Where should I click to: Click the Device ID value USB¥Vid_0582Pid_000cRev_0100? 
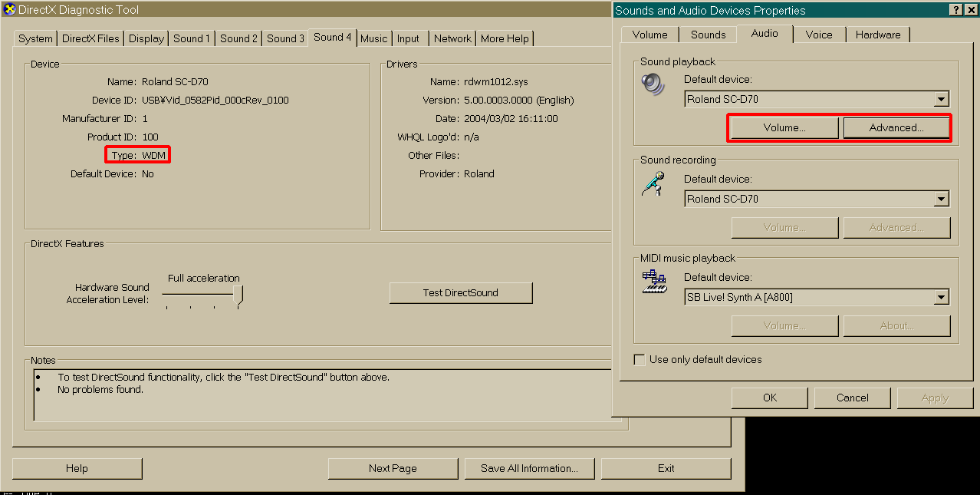(215, 101)
